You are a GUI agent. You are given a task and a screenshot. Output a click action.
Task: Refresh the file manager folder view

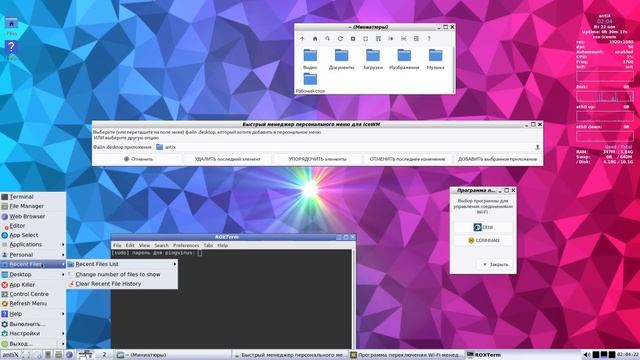(x=340, y=38)
